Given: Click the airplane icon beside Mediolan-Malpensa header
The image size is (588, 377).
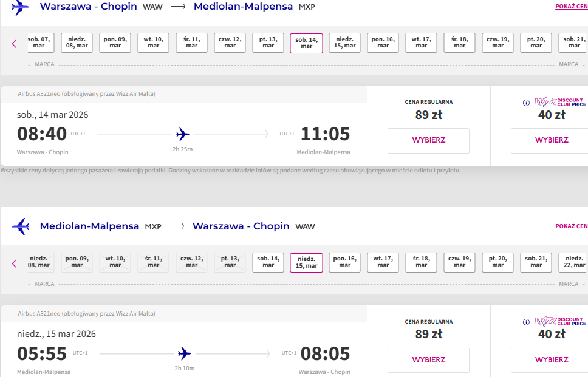Looking at the screenshot, I should click(x=20, y=226).
